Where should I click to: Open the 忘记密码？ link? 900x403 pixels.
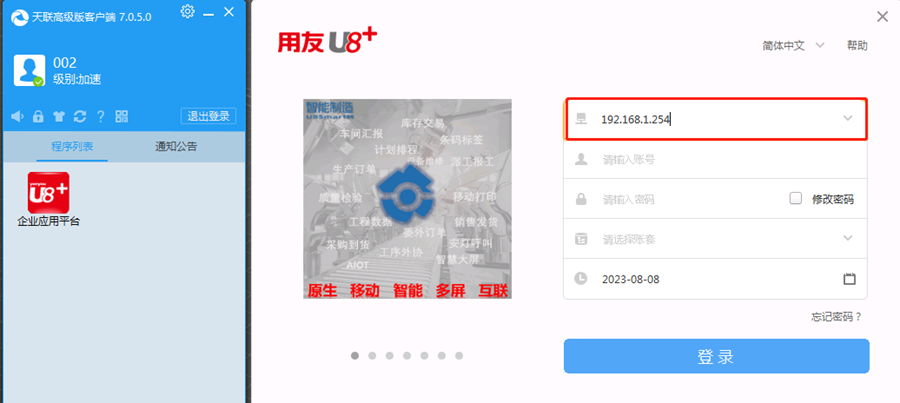pos(836,316)
